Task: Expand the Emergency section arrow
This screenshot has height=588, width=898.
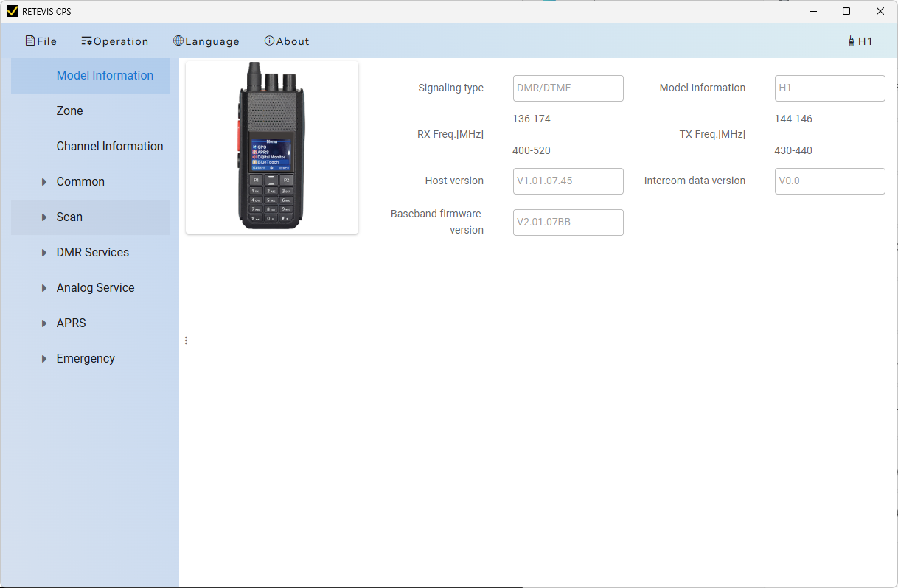Action: [x=44, y=359]
